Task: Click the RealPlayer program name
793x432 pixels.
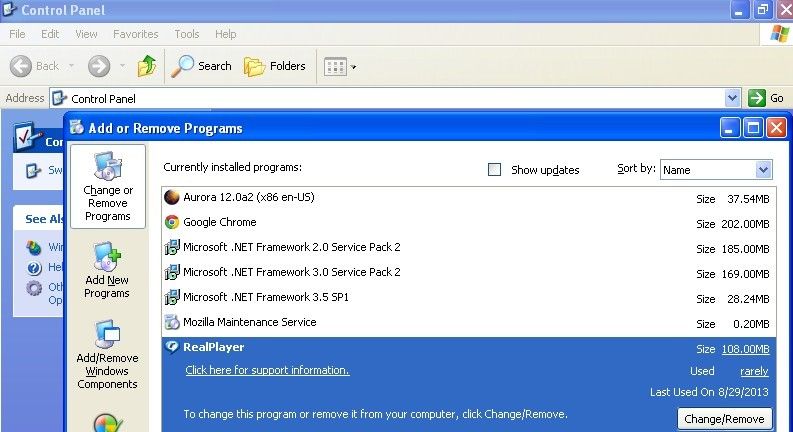Action: [x=213, y=347]
